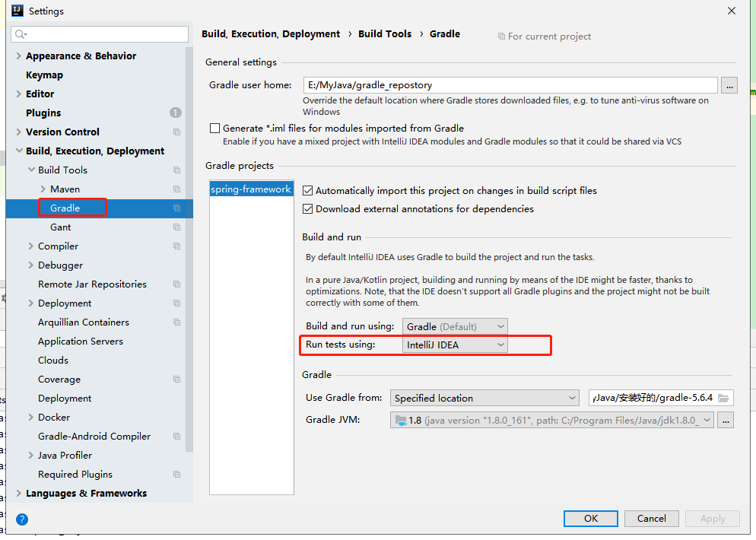Expand the Compiler node
The height and width of the screenshot is (540, 756).
tap(31, 246)
